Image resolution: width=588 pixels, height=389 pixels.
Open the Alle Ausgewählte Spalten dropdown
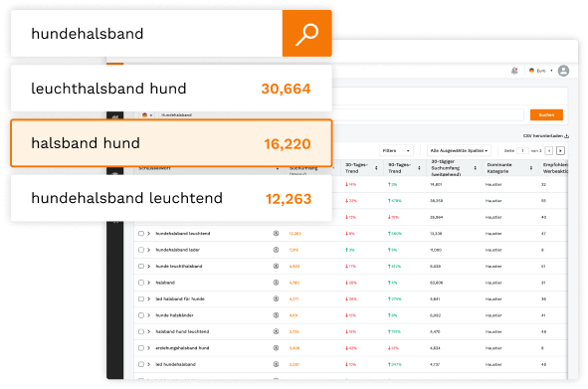pyautogui.click(x=459, y=151)
